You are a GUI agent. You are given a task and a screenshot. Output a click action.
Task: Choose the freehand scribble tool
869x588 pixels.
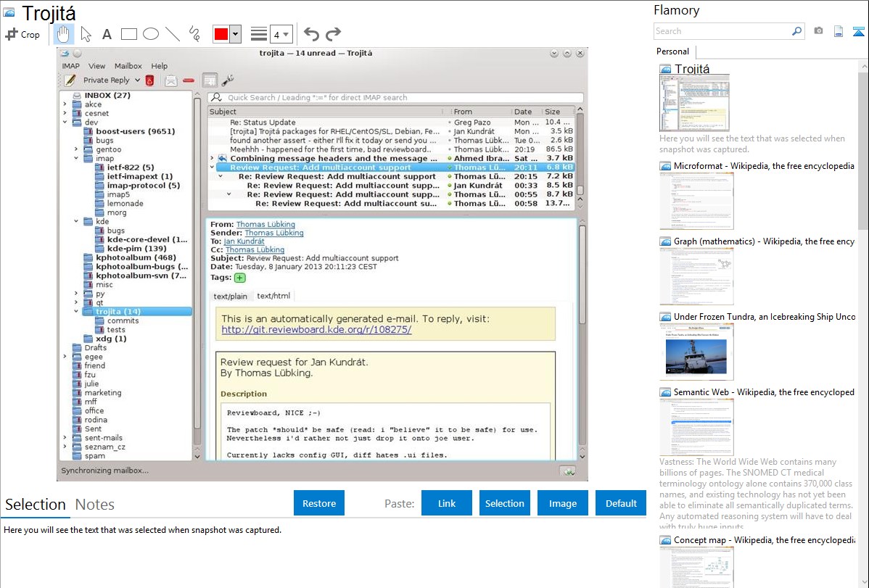coord(194,34)
